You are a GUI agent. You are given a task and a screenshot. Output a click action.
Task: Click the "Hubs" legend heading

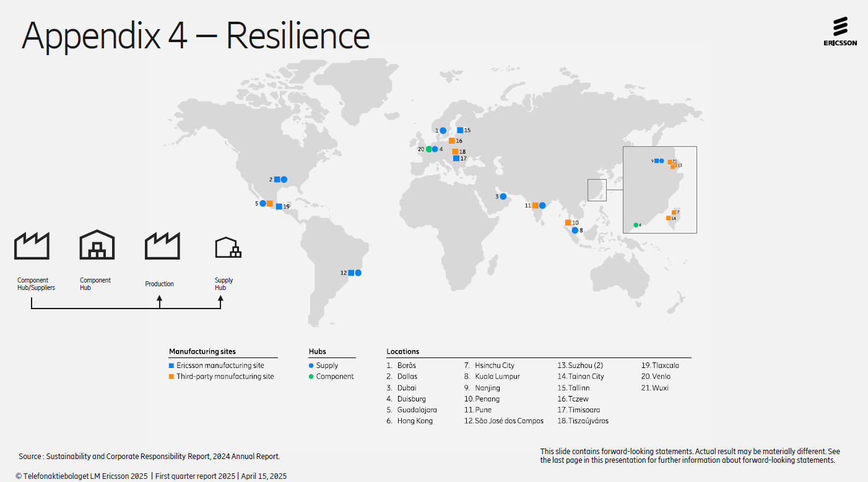point(318,352)
